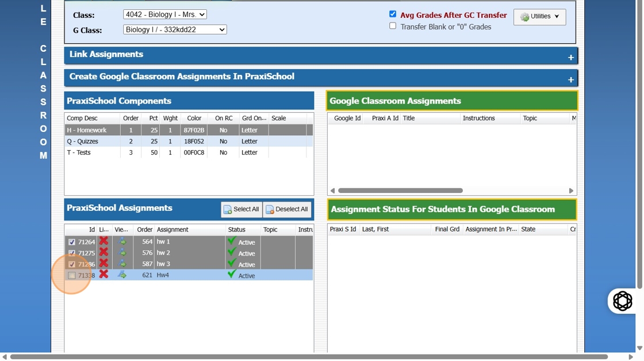Screen dimensions: 644x361
Task: Sort components by Comp Desc column
Action: click(x=82, y=118)
